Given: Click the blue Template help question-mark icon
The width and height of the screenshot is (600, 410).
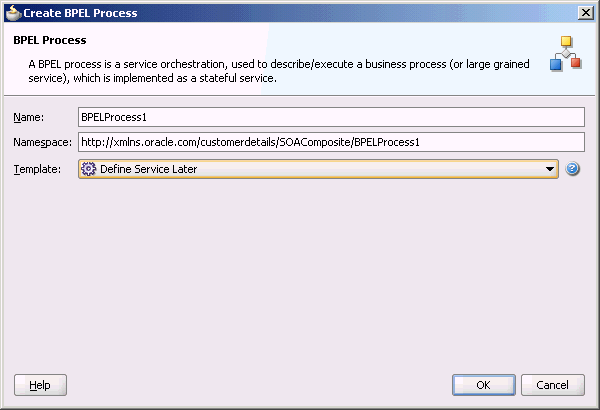Looking at the screenshot, I should click(x=572, y=169).
